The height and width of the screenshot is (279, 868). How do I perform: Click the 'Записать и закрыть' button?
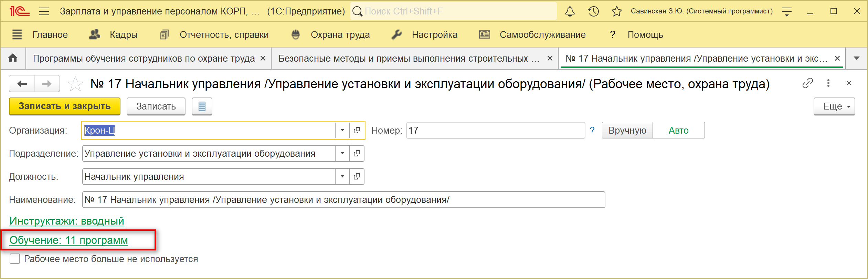pyautogui.click(x=65, y=106)
